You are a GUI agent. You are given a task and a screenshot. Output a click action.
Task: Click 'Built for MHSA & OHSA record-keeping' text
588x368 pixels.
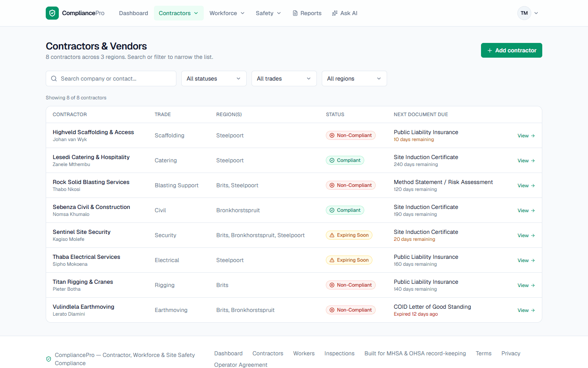415,353
